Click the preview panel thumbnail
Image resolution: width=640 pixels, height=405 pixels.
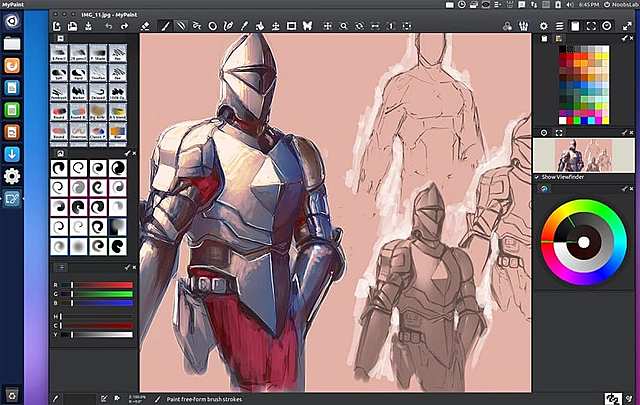coord(584,155)
